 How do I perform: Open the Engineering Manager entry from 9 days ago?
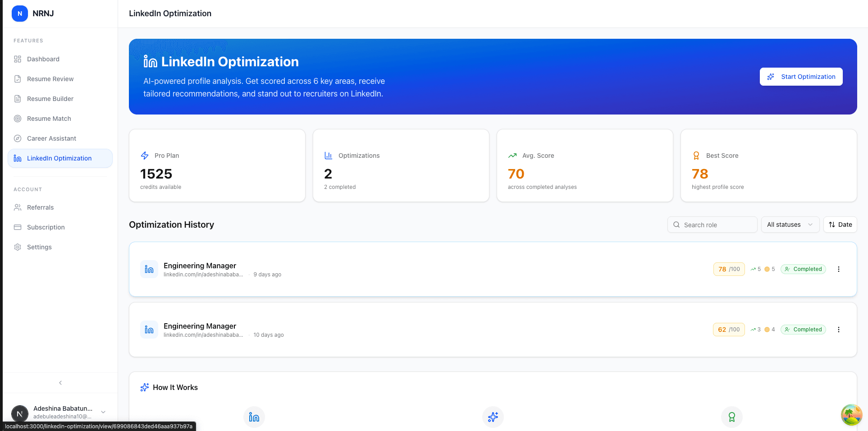click(200, 266)
